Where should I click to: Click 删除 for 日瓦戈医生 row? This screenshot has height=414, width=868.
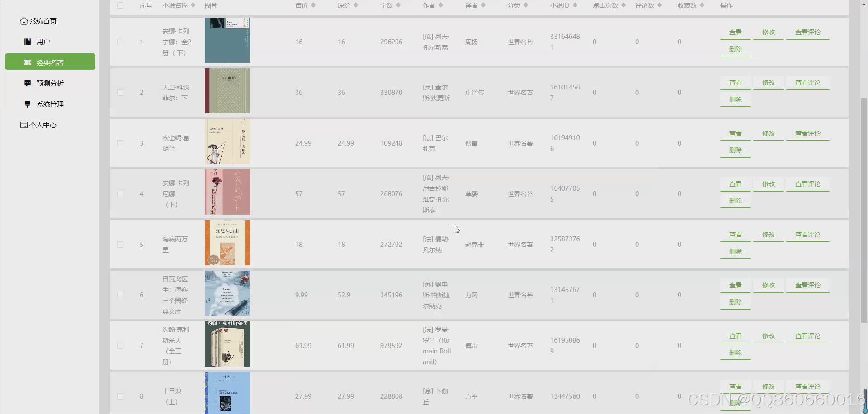[x=736, y=301]
